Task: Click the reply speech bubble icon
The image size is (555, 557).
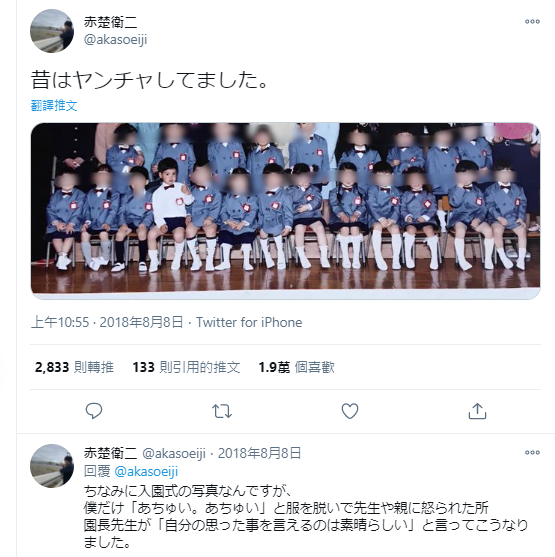Action: [x=94, y=411]
